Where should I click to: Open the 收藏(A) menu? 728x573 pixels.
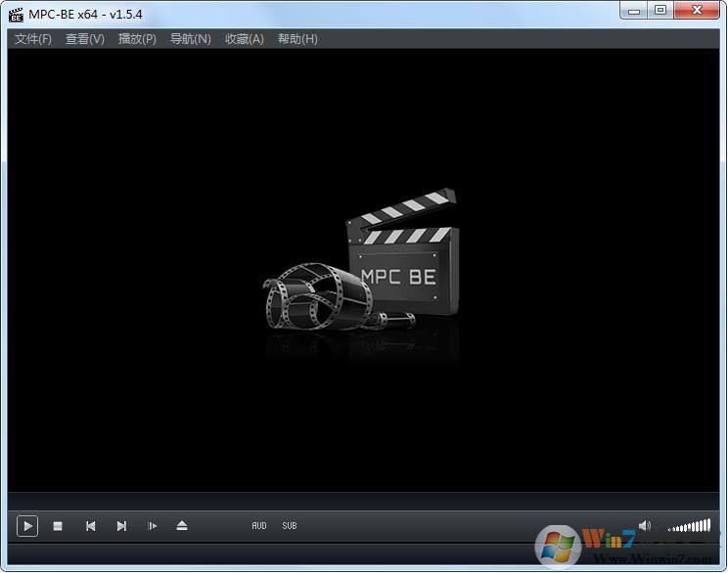click(x=244, y=39)
